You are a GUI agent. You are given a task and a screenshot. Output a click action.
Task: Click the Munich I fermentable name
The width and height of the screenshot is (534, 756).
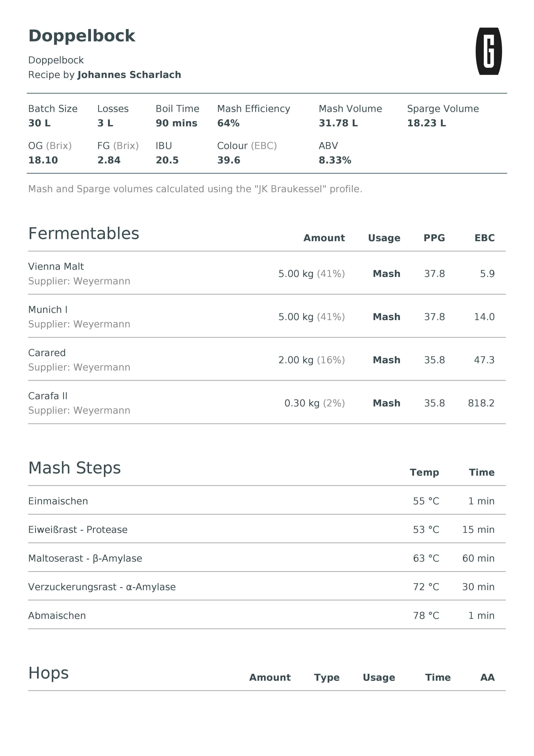tap(48, 310)
